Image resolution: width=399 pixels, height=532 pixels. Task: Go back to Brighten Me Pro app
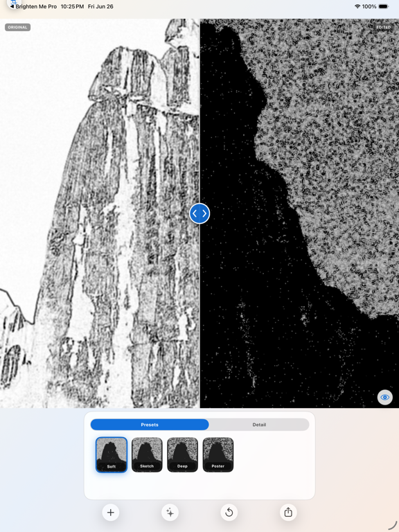click(x=33, y=6)
